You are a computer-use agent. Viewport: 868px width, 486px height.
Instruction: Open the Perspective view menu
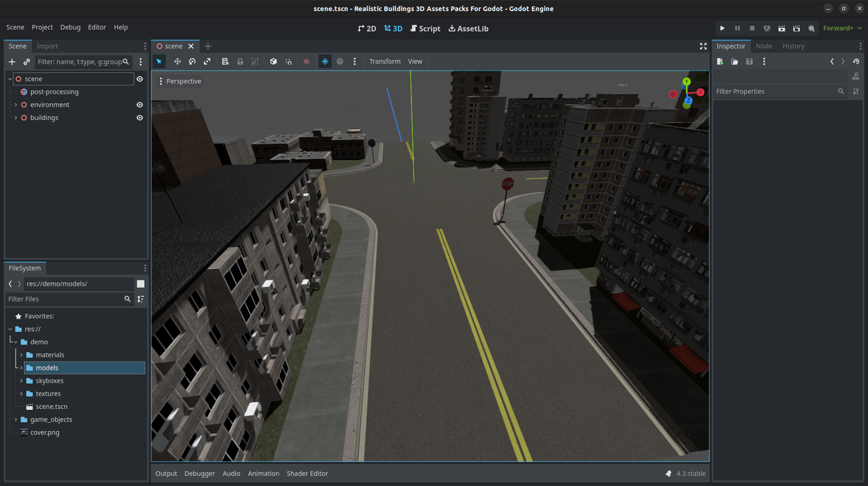[x=179, y=81]
